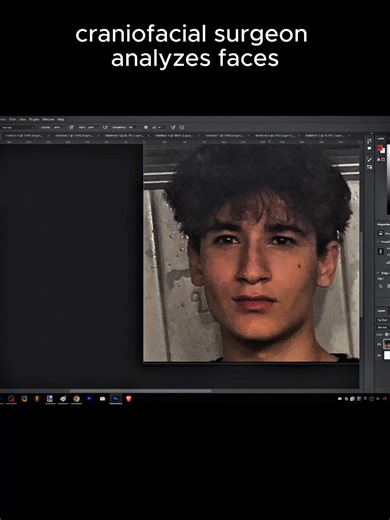Hide the bottom white layer eye icon
Screen dimensions: 390x520
[x=379, y=355]
